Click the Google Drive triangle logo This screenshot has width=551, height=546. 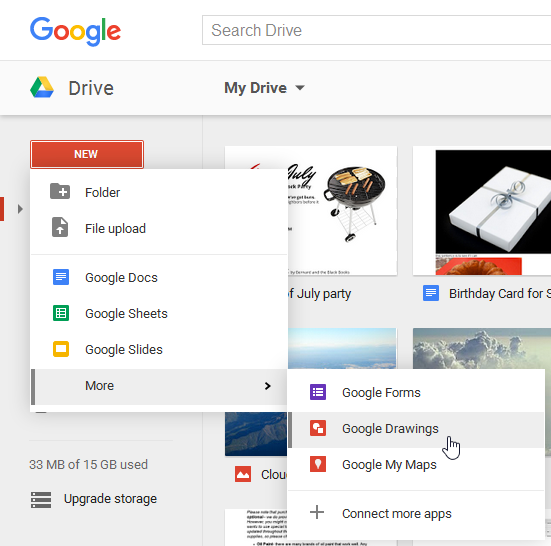(42, 87)
